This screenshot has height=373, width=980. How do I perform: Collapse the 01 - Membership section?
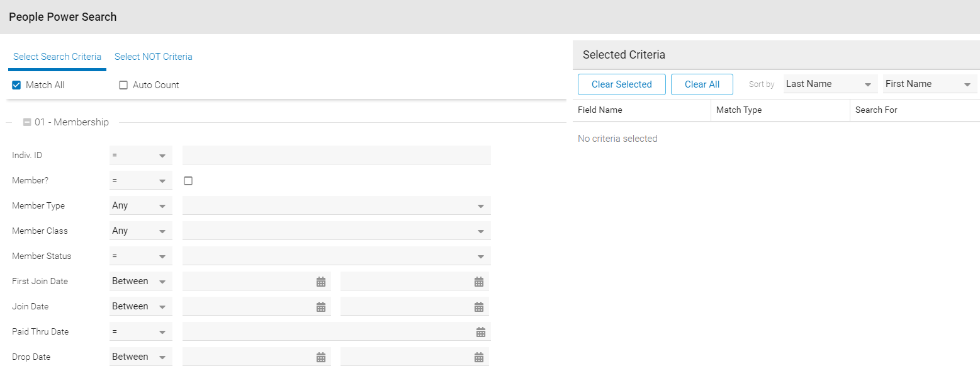[27, 122]
